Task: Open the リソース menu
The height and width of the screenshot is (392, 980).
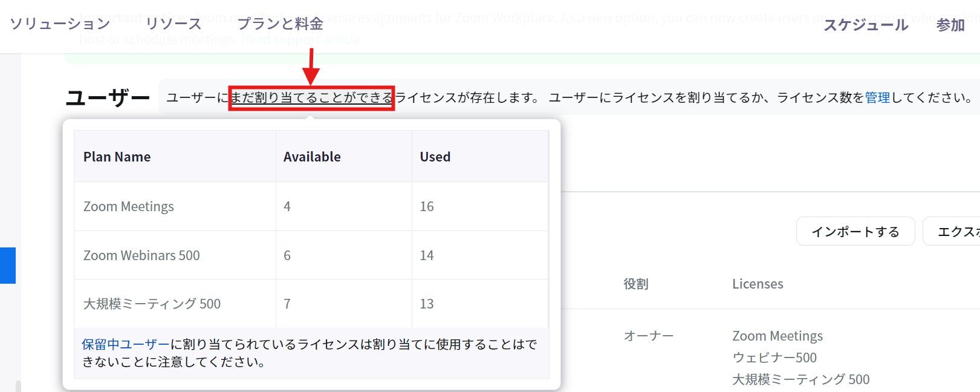Action: tap(174, 24)
